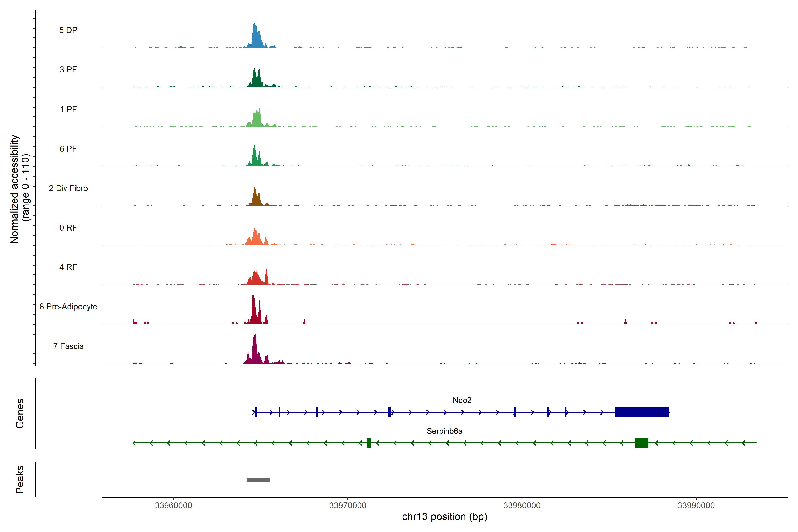Click the small green Serpinb6a exon

[368, 443]
